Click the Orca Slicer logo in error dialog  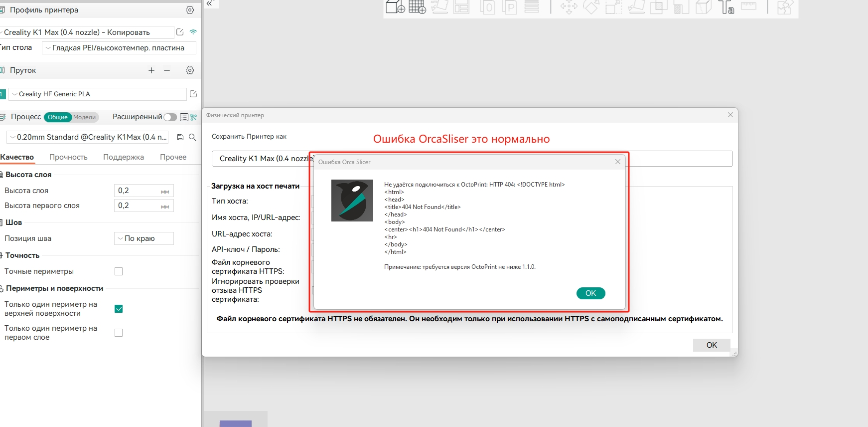tap(352, 201)
